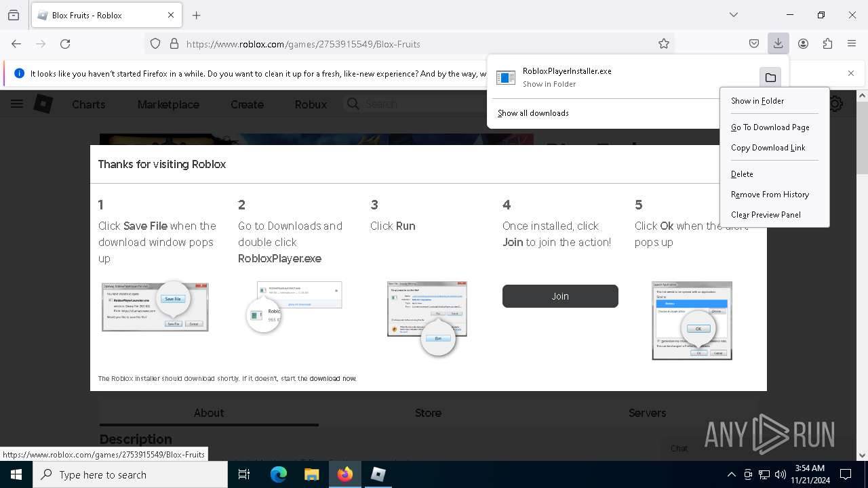
Task: Click Show all downloads link
Action: (533, 113)
